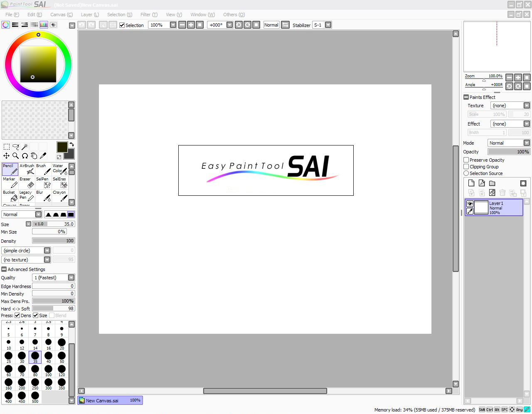
Task: Click zoom in button in navigator panel
Action: coord(518,77)
